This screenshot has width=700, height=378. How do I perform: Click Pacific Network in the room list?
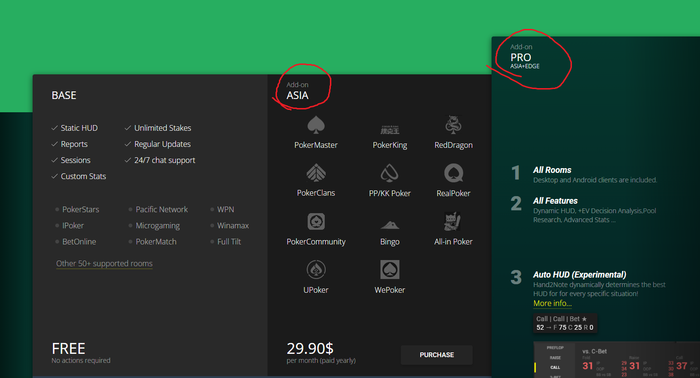[162, 209]
